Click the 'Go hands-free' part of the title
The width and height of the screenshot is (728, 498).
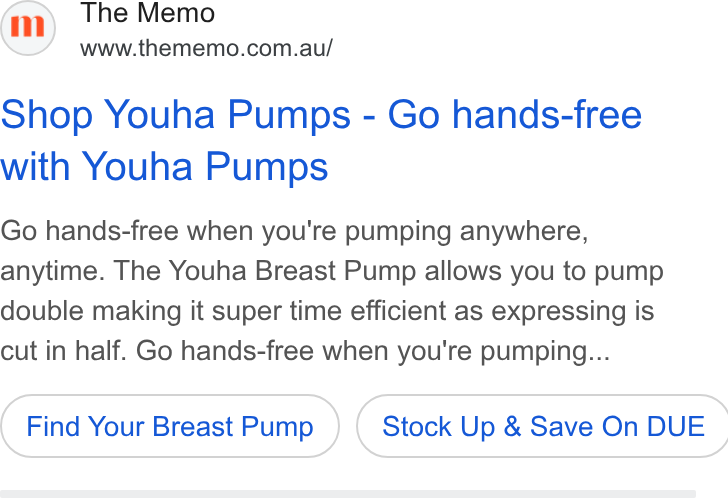click(x=514, y=114)
